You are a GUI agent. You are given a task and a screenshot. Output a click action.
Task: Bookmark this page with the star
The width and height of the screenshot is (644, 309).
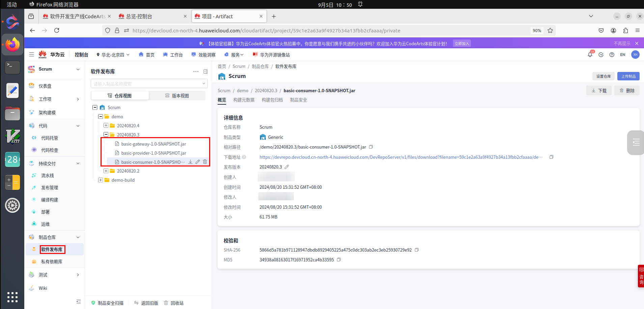coord(550,30)
